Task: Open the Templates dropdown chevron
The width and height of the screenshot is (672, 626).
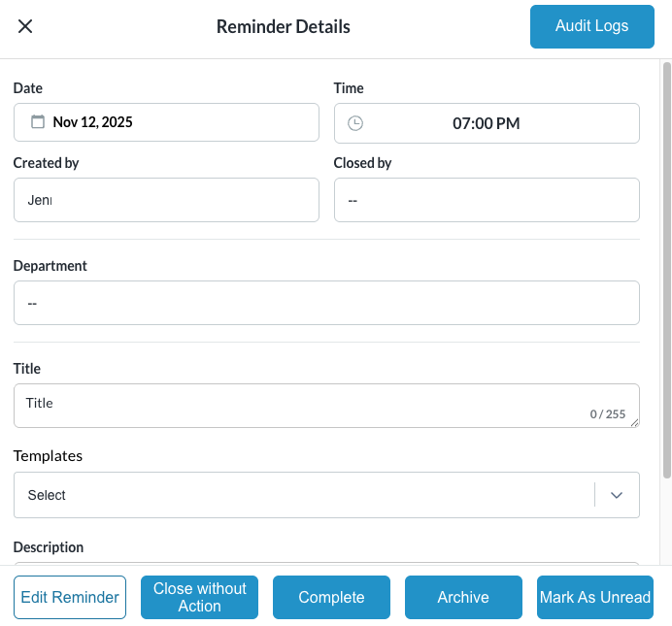Action: 617,495
